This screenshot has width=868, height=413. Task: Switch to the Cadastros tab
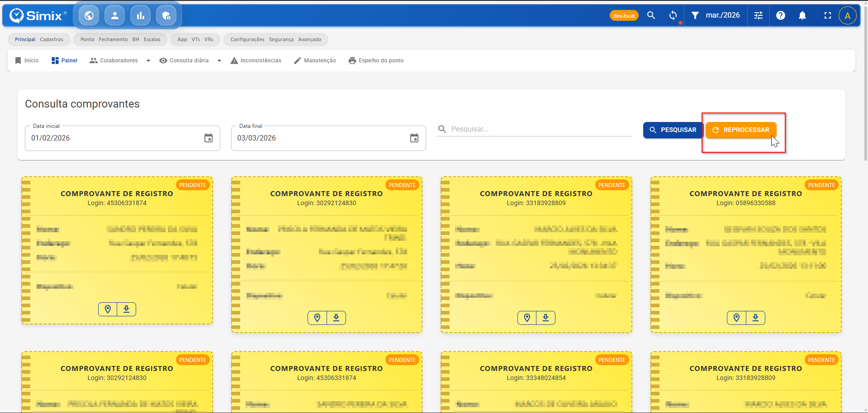click(x=52, y=39)
